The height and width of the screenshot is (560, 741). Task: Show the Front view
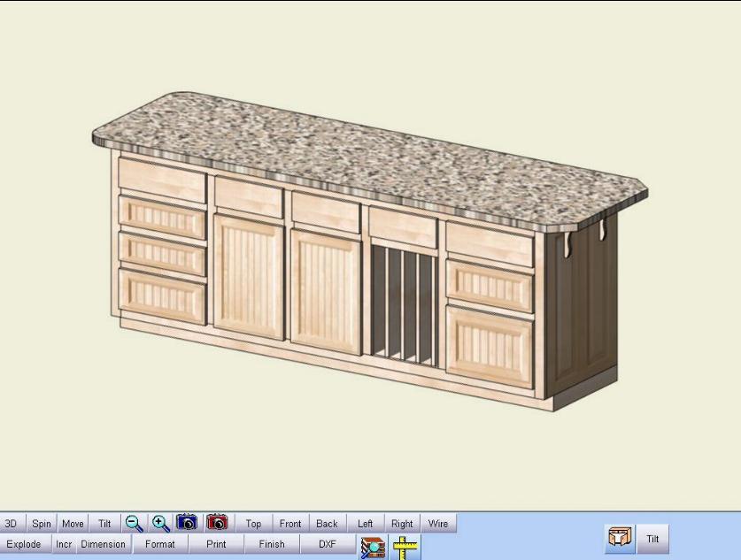click(x=290, y=524)
